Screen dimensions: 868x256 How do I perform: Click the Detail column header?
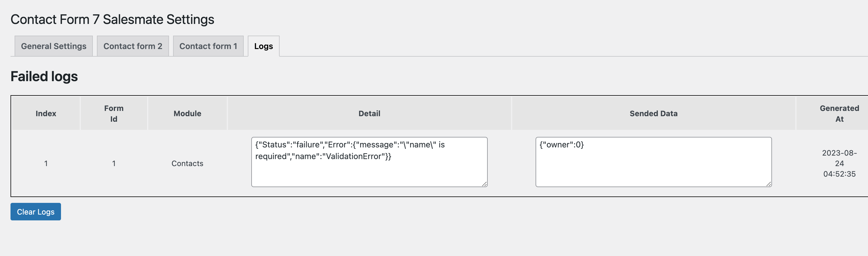coord(369,114)
